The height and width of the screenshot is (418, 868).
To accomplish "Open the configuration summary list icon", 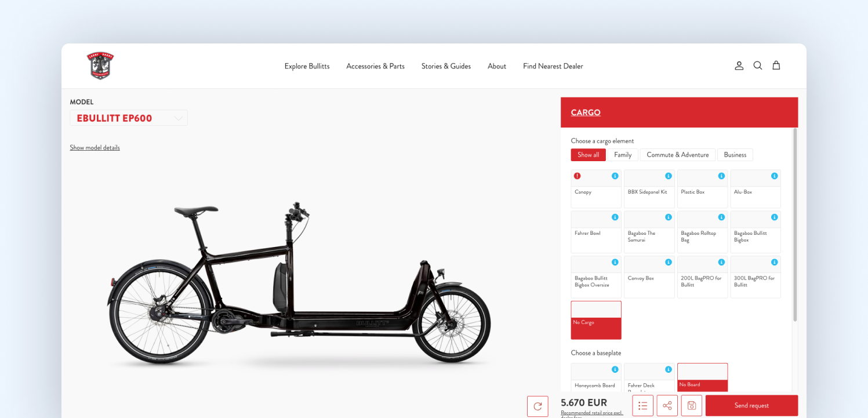I will coord(642,405).
